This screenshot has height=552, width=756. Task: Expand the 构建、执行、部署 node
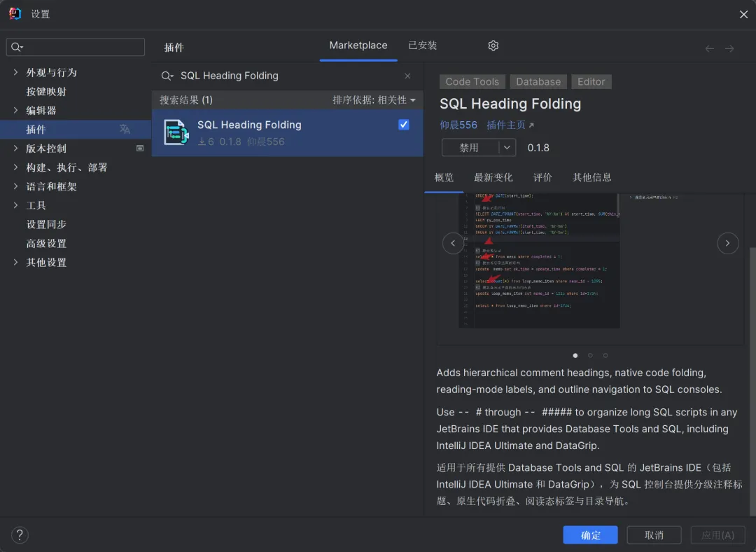click(15, 167)
